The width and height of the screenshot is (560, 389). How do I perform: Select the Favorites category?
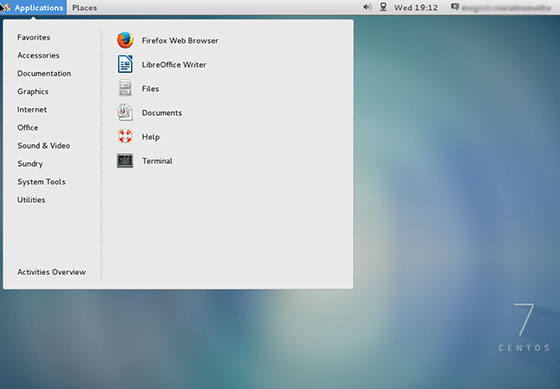pos(34,37)
